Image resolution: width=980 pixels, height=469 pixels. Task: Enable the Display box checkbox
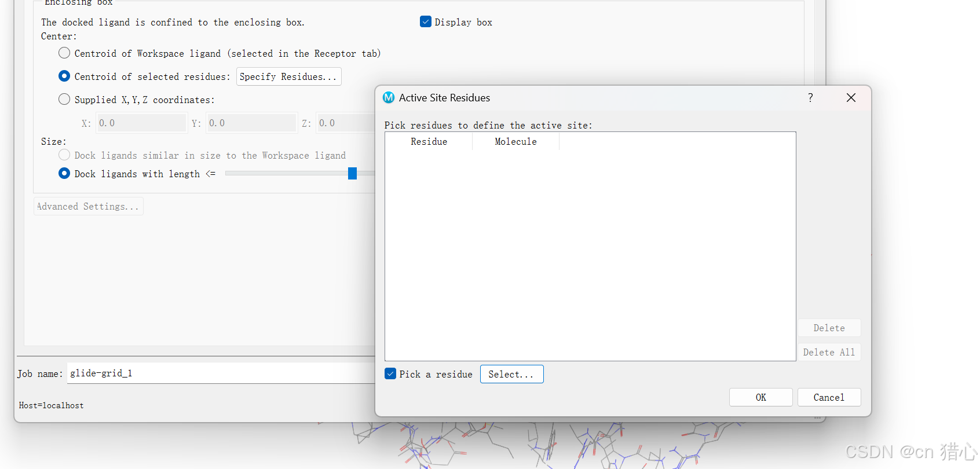click(x=426, y=22)
